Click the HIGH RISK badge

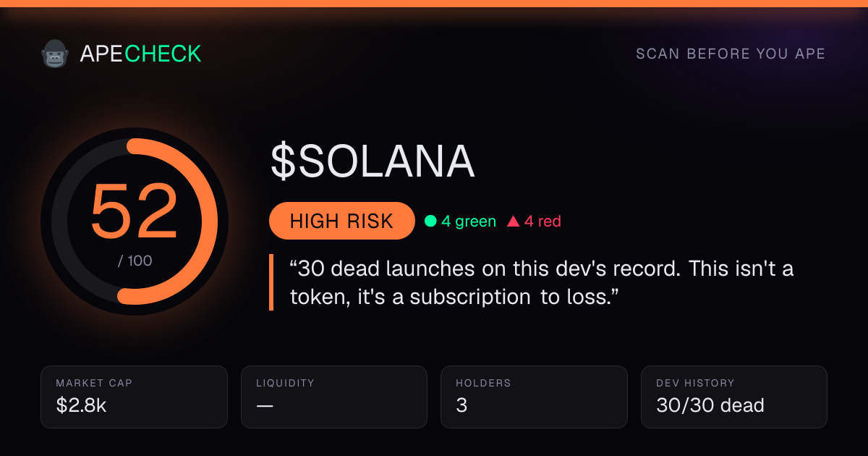coord(341,221)
